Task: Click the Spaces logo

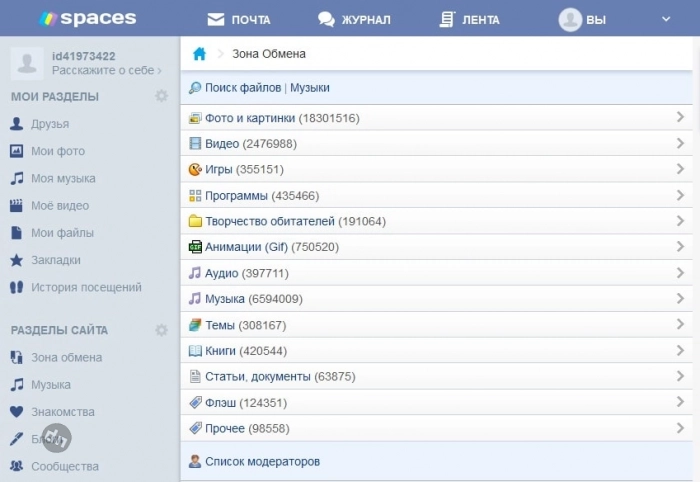Action: (x=87, y=19)
